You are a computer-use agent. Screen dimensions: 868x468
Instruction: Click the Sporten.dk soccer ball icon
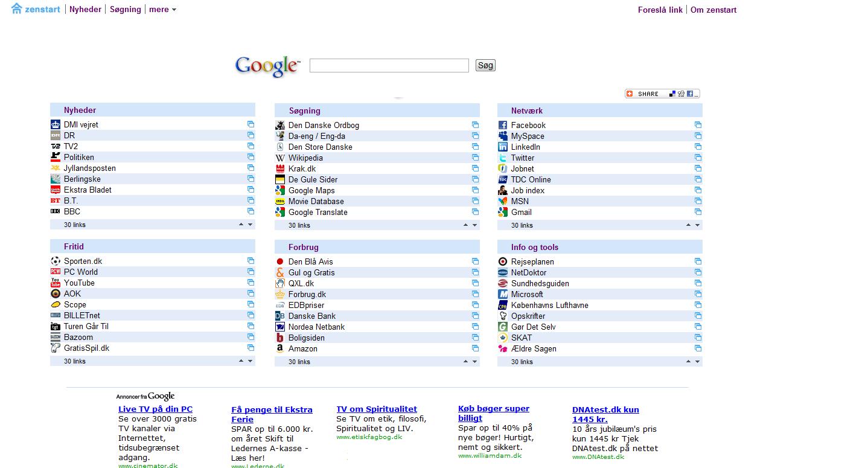click(56, 261)
